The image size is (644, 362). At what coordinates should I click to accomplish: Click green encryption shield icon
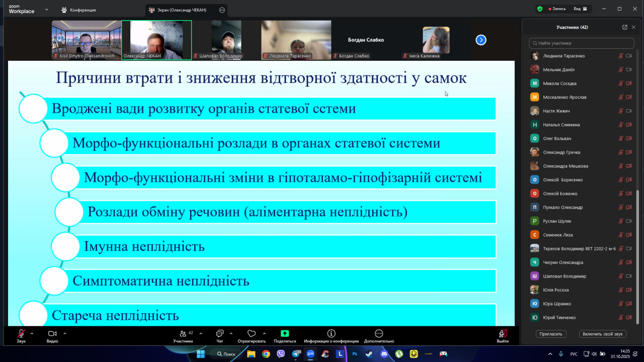click(540, 9)
